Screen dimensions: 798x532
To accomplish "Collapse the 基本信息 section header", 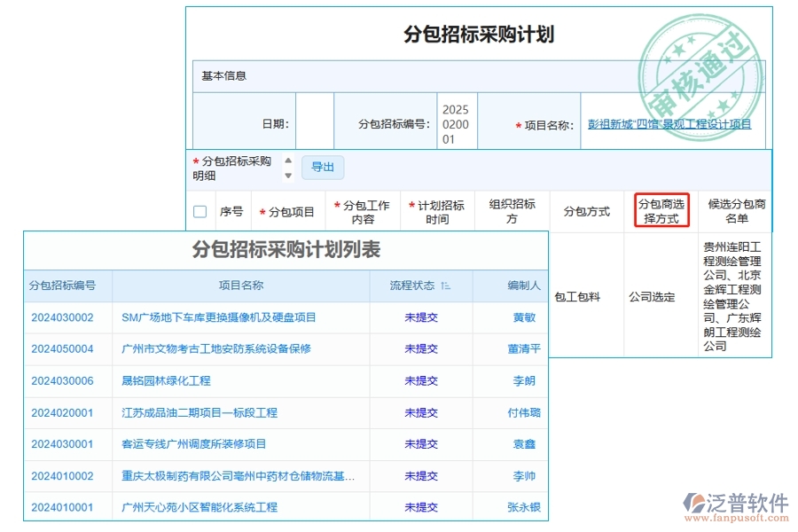I will 222,75.
